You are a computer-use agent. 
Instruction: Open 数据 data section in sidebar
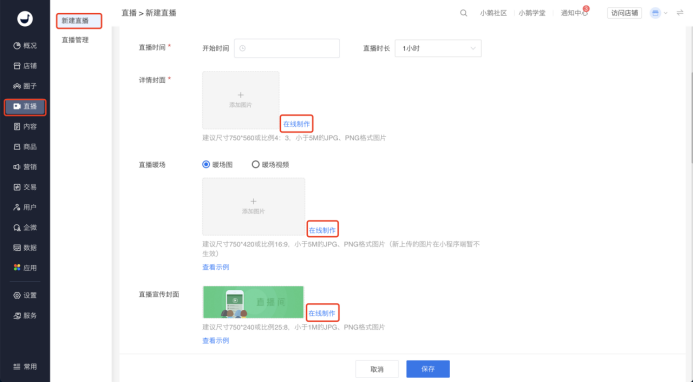tap(25, 248)
